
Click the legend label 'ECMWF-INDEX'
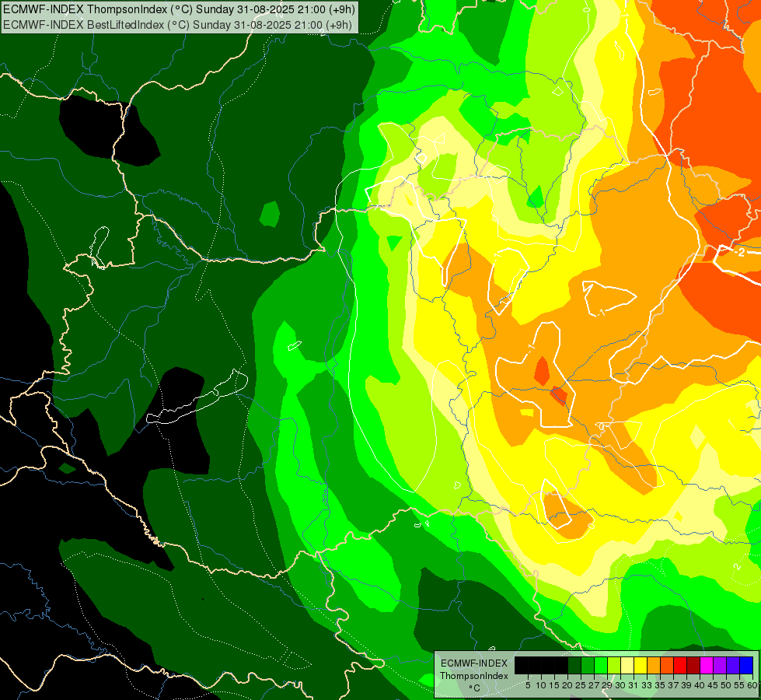click(x=474, y=663)
